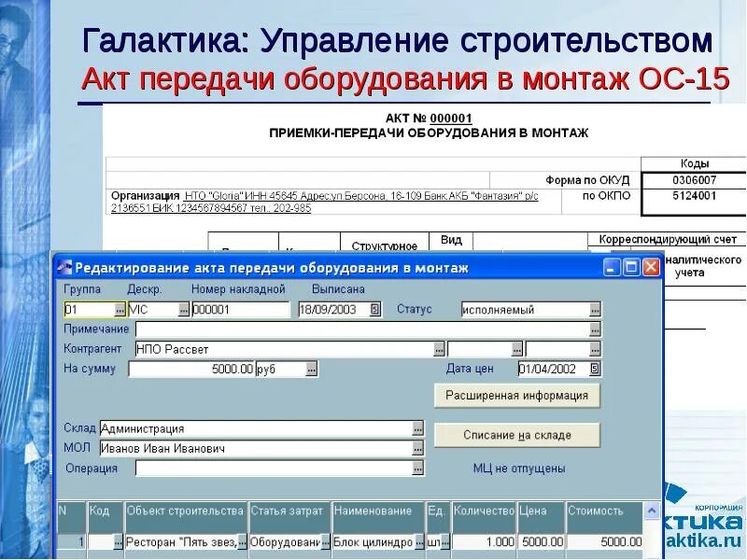Image resolution: width=747 pixels, height=560 pixels.
Task: Open the Операция field lookup button
Action: (417, 469)
